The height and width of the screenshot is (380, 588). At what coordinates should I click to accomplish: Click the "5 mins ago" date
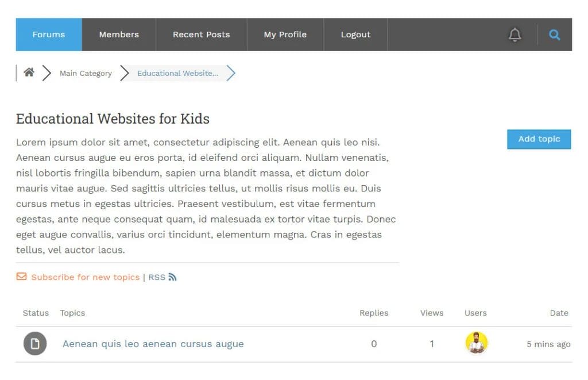(x=548, y=344)
